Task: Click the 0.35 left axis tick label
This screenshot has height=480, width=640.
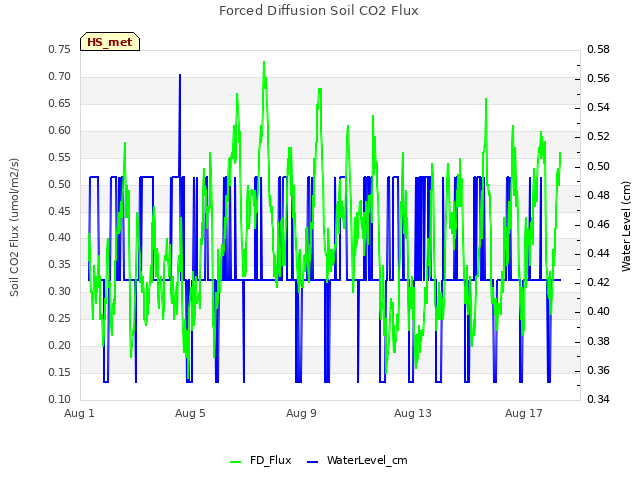Action: 60,264
